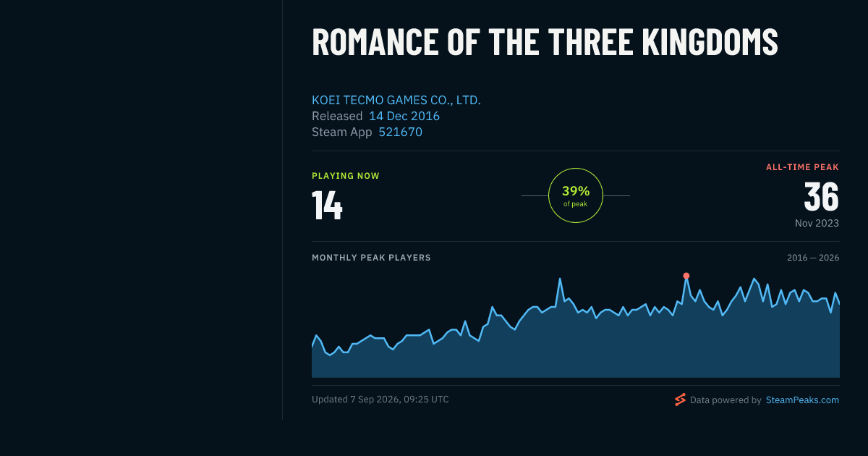Open KOEI TECMO GAMES CO., LTD. publisher link

pyautogui.click(x=396, y=100)
